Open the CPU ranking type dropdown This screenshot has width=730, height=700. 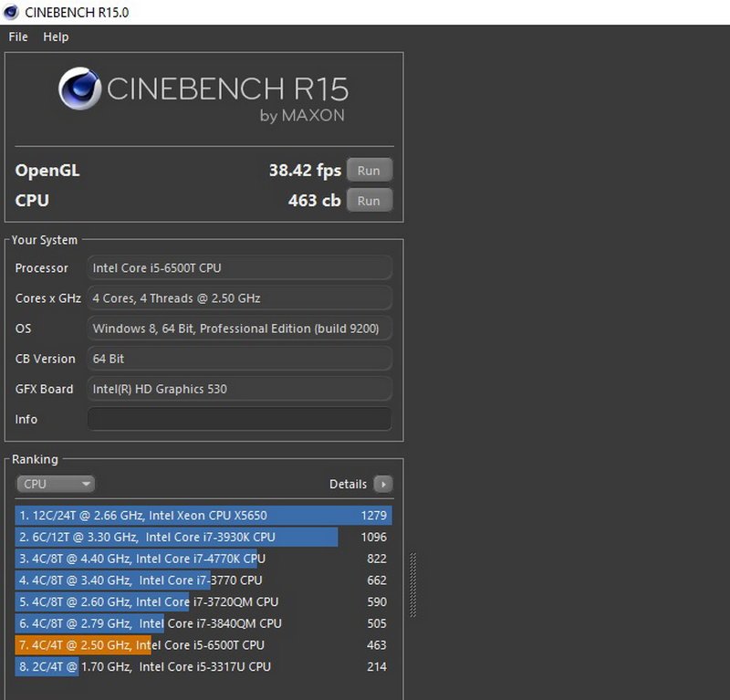(56, 484)
